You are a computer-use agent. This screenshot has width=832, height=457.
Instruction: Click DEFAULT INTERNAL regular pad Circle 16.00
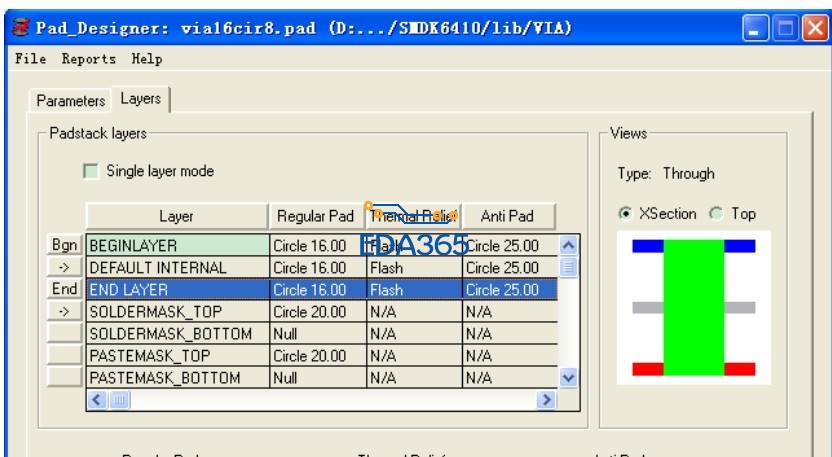[318, 268]
